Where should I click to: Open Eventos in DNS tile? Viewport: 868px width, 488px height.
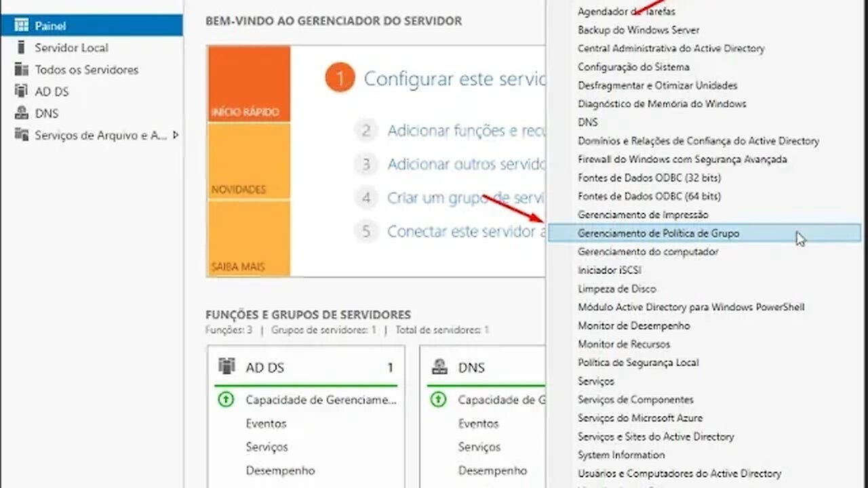point(478,424)
